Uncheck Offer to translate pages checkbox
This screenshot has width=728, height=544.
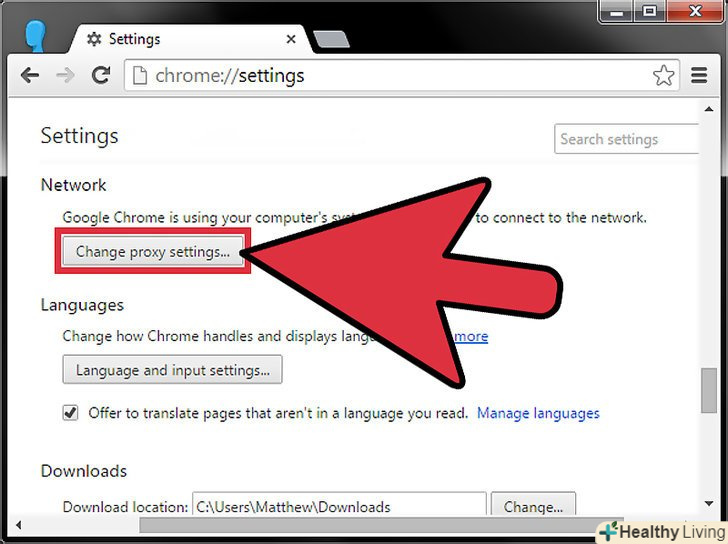pos(70,412)
